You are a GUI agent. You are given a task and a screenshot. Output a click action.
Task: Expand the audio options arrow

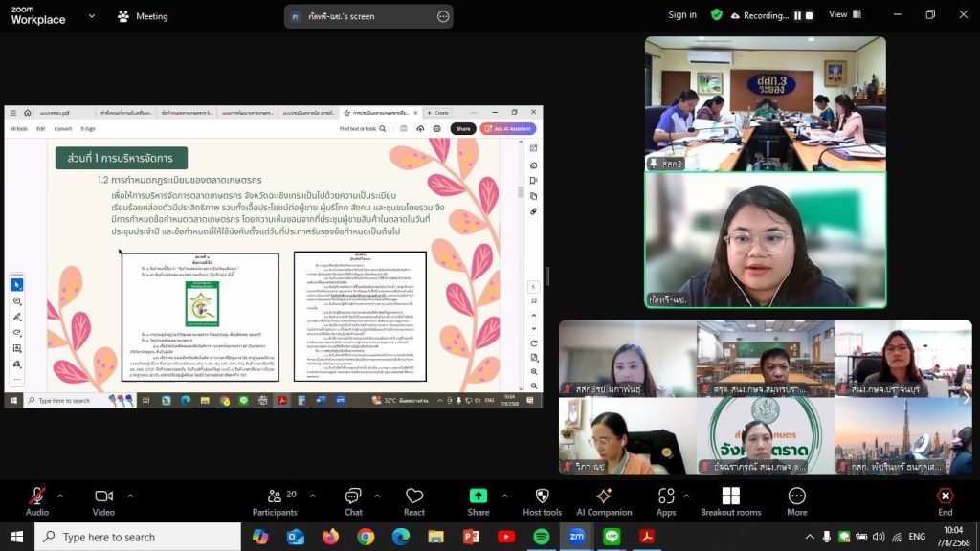tap(60, 496)
